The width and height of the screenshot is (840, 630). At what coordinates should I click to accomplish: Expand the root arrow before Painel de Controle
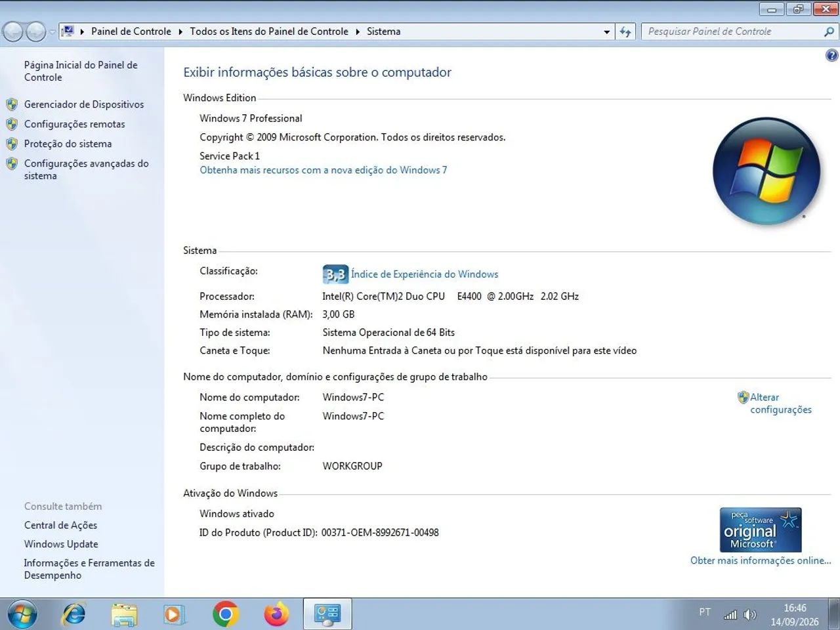point(82,31)
